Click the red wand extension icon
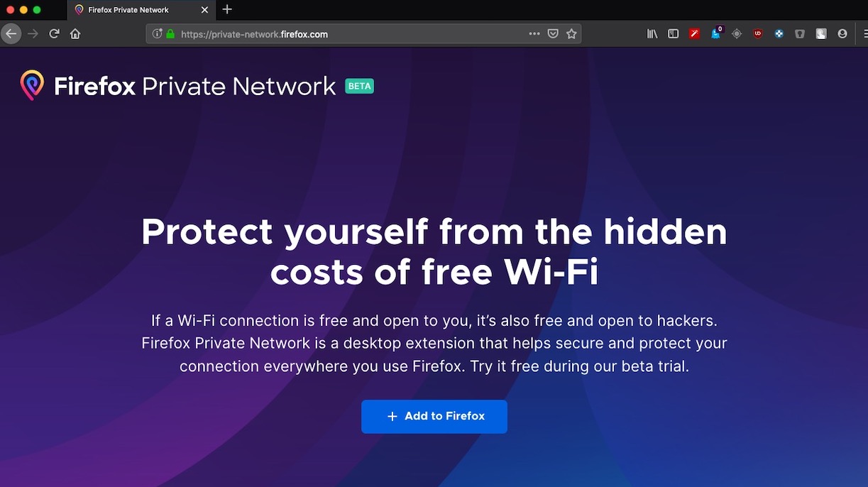868x487 pixels. [x=695, y=34]
